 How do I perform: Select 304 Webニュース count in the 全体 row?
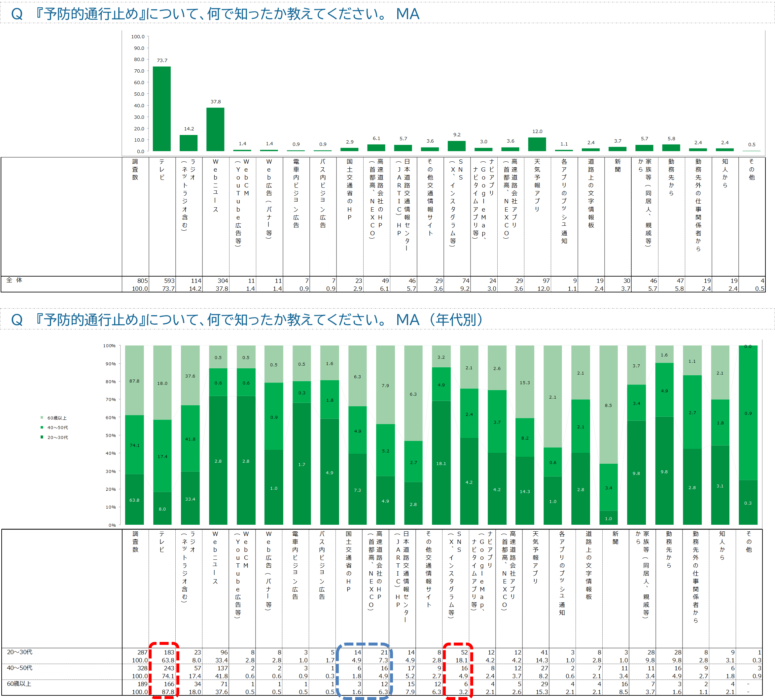point(223,281)
